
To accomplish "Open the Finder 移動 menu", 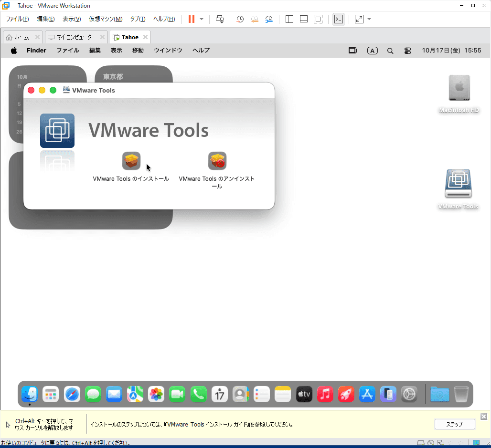I will 138,51.
